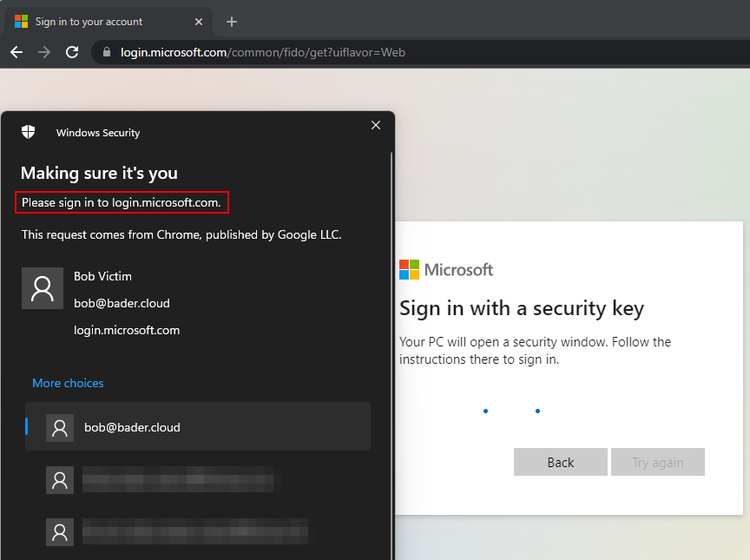Click the Microsoft favicon on the tab
The height and width of the screenshot is (560, 750).
pos(21,22)
